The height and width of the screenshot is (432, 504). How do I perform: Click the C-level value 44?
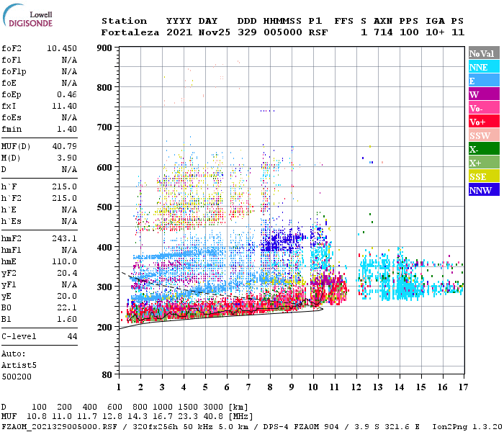point(72,336)
